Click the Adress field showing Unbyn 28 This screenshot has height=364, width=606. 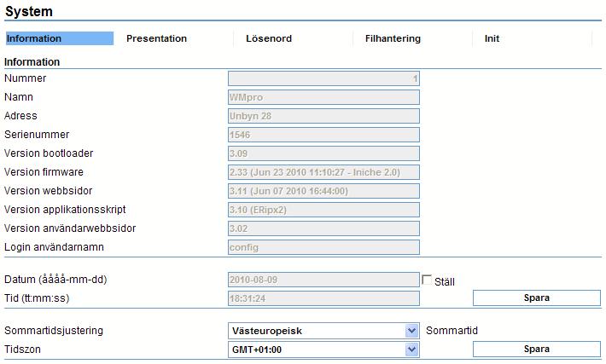pos(323,116)
